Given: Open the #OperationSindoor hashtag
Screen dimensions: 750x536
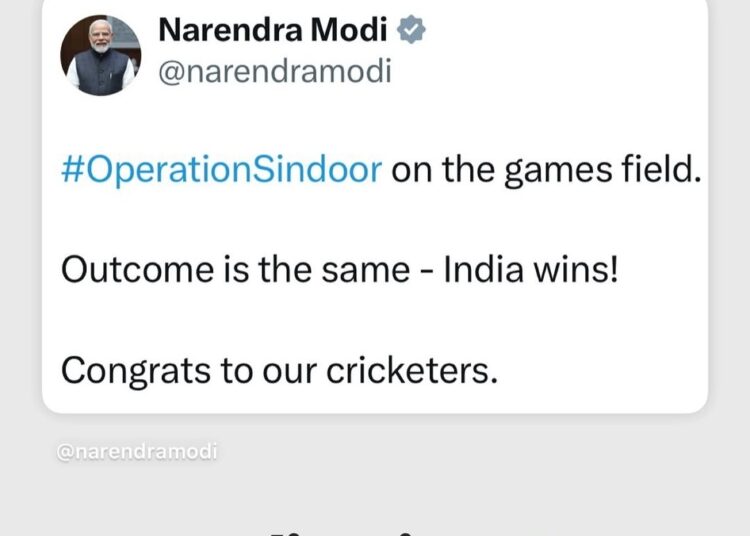Looking at the screenshot, I should (x=221, y=170).
